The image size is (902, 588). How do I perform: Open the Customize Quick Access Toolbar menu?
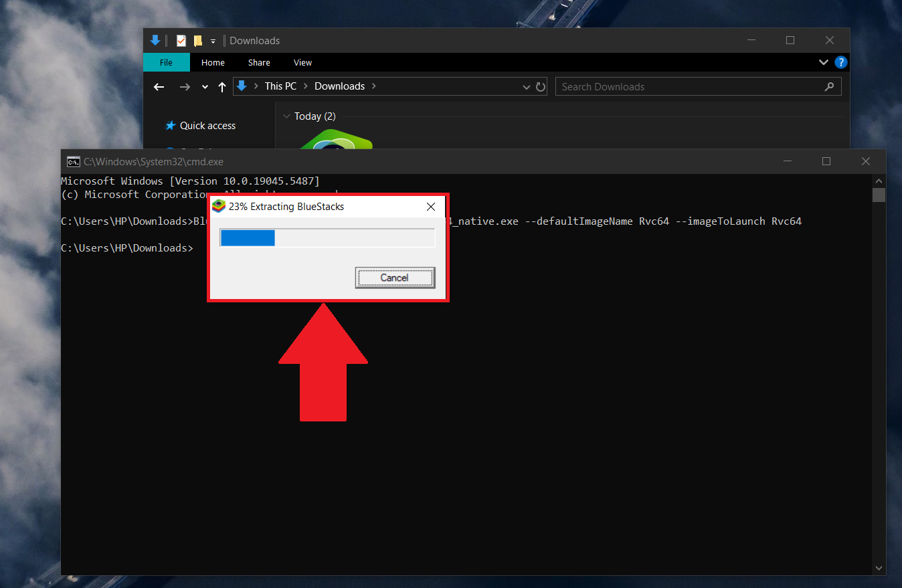(213, 40)
